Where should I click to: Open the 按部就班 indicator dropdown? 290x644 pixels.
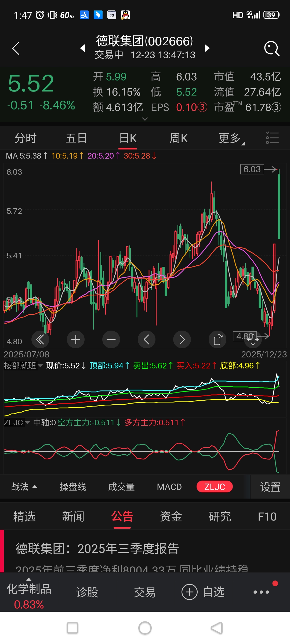point(23,365)
